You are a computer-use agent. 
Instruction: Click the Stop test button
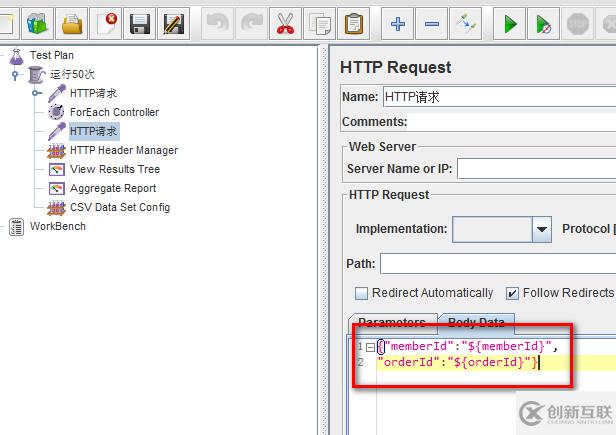(578, 24)
